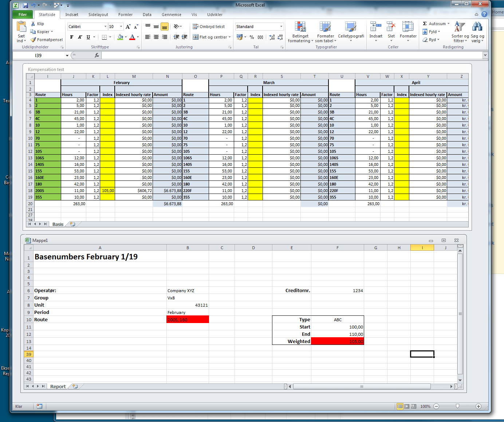Click the decrease decimal places icon

pyautogui.click(x=280, y=37)
